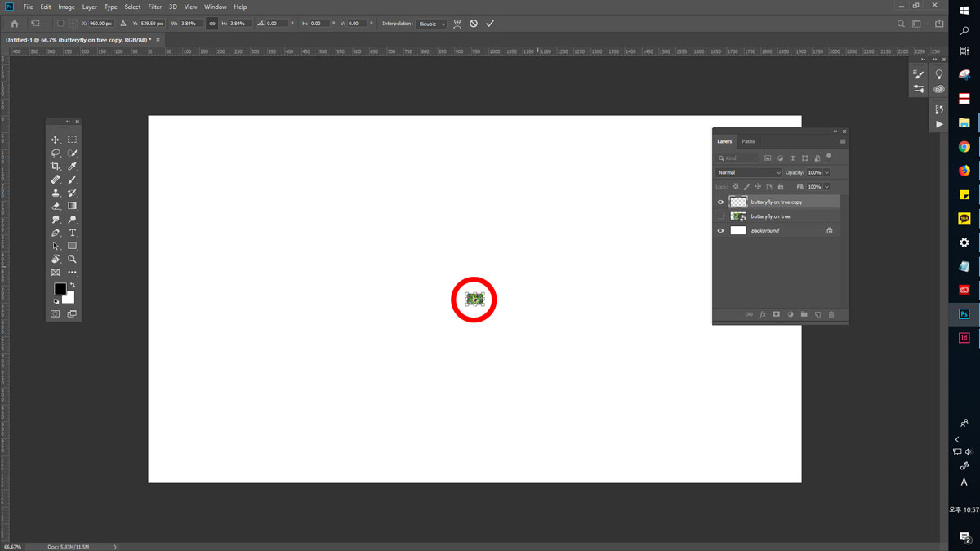This screenshot has height=551, width=980.
Task: Open the Fill slider dropdown arrow
Action: [826, 187]
